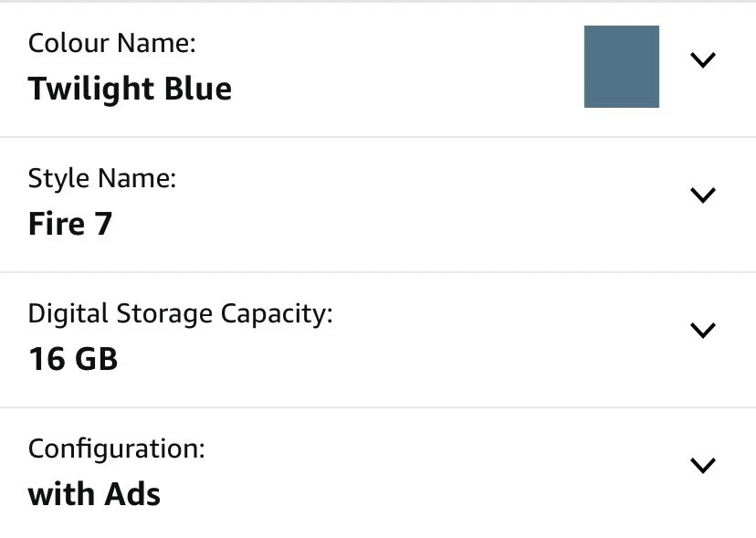Click the Twilight Blue colour swatch

click(621, 67)
